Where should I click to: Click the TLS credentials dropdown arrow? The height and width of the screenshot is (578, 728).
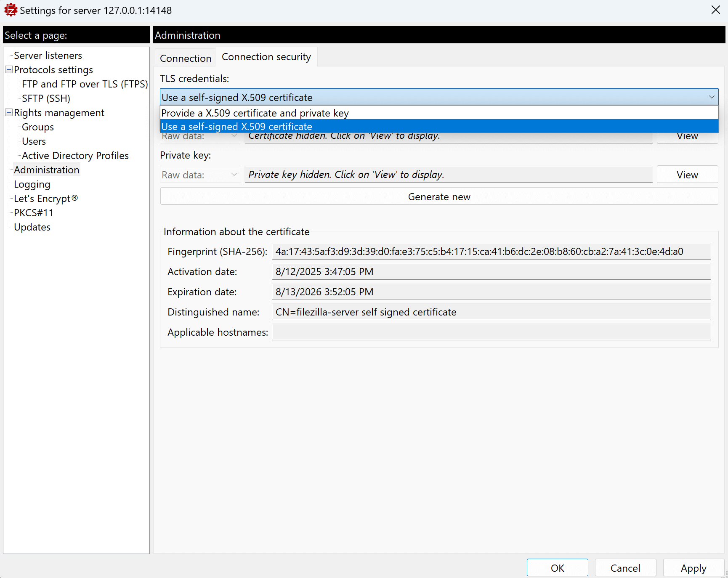click(x=711, y=97)
